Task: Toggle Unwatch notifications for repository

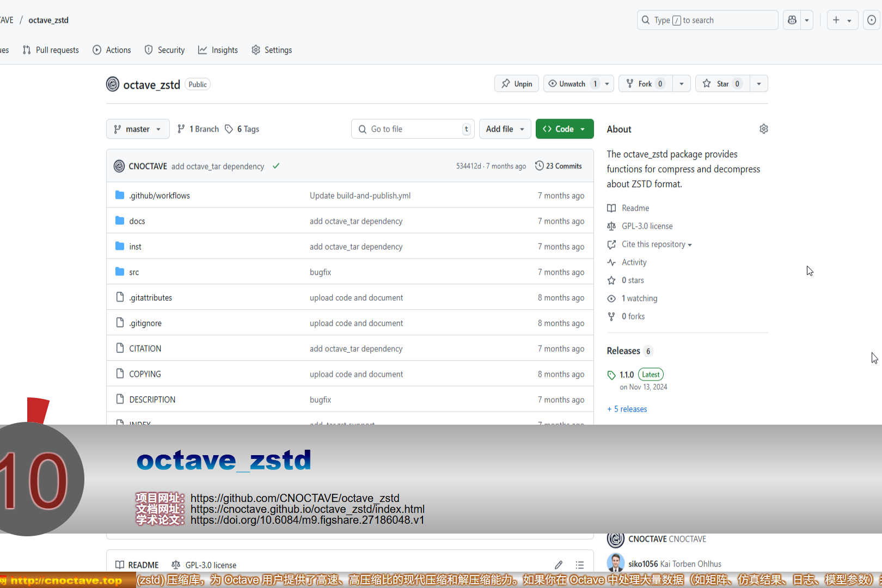Action: [572, 84]
